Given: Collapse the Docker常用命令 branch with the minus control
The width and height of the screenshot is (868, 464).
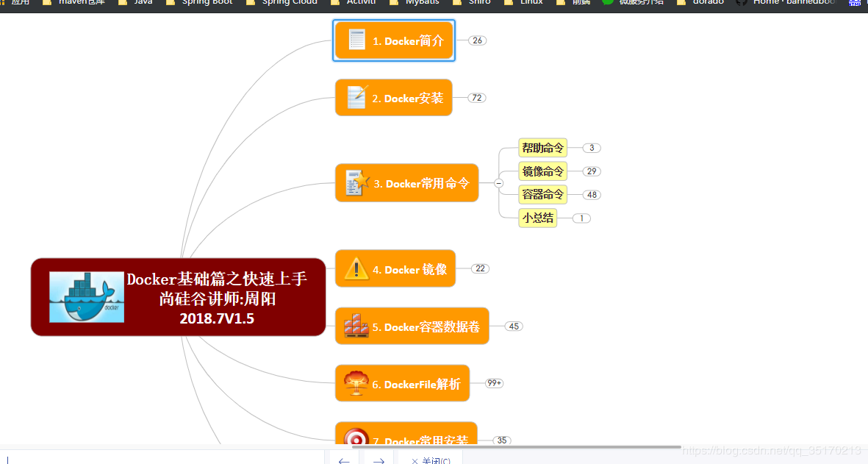Looking at the screenshot, I should (x=499, y=182).
